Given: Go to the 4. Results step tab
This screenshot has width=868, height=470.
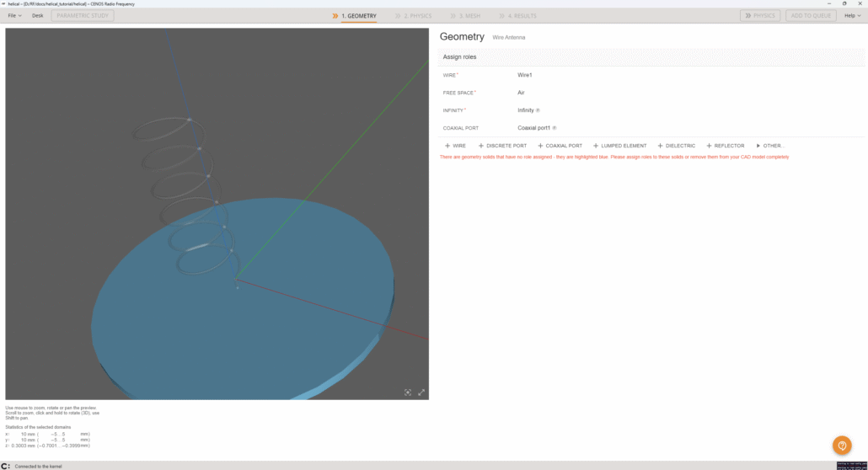Looking at the screenshot, I should click(517, 15).
